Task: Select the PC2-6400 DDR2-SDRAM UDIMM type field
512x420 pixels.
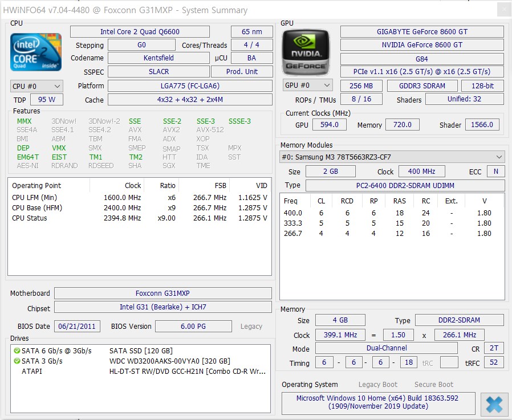Action: pos(405,185)
